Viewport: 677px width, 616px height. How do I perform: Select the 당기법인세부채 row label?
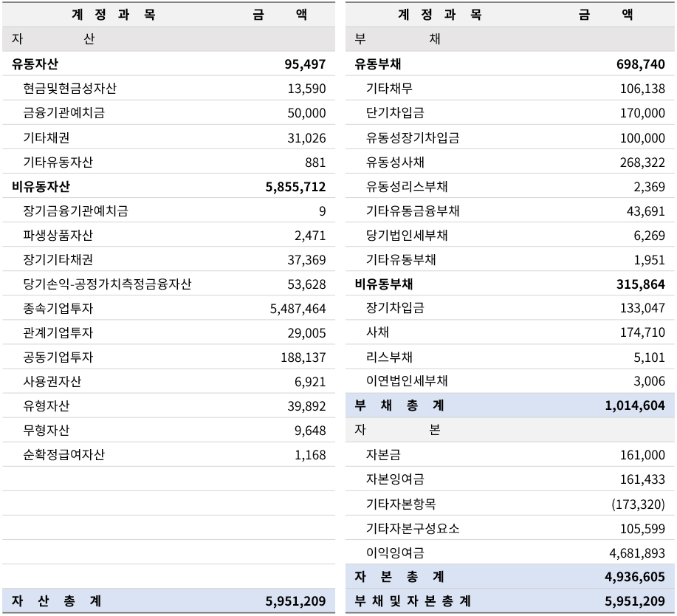tap(407, 236)
